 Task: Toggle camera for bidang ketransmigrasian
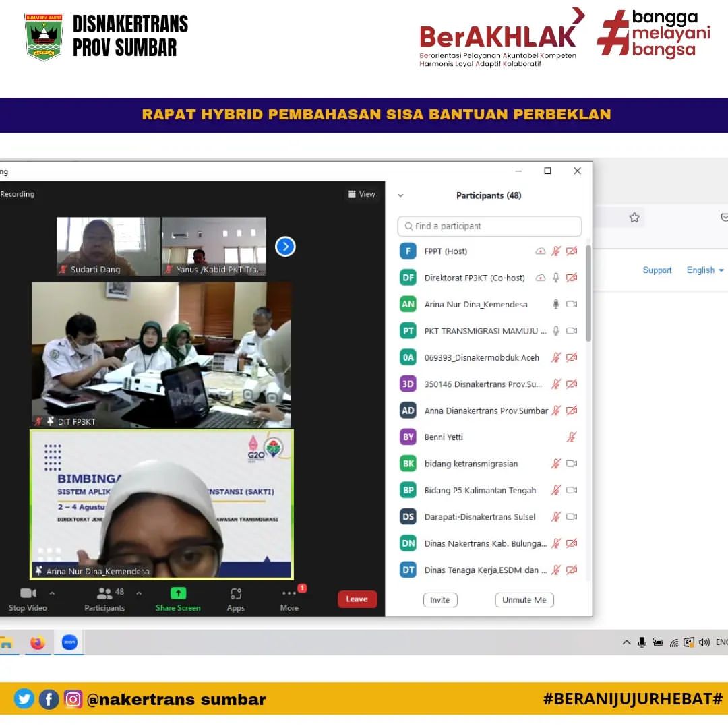pos(572,464)
